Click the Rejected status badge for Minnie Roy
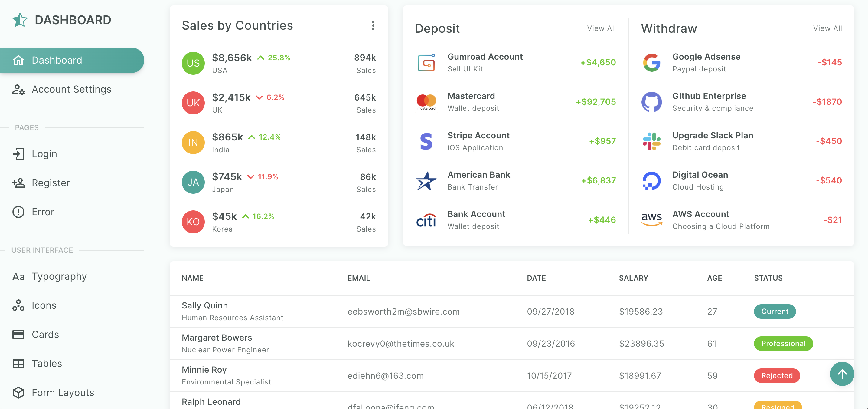The width and height of the screenshot is (868, 409). click(x=777, y=376)
